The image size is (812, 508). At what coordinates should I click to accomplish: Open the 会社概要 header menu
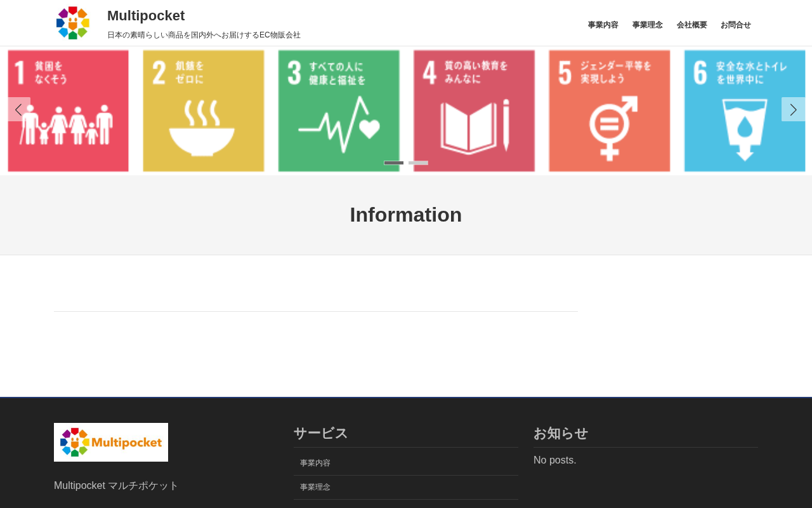click(691, 25)
